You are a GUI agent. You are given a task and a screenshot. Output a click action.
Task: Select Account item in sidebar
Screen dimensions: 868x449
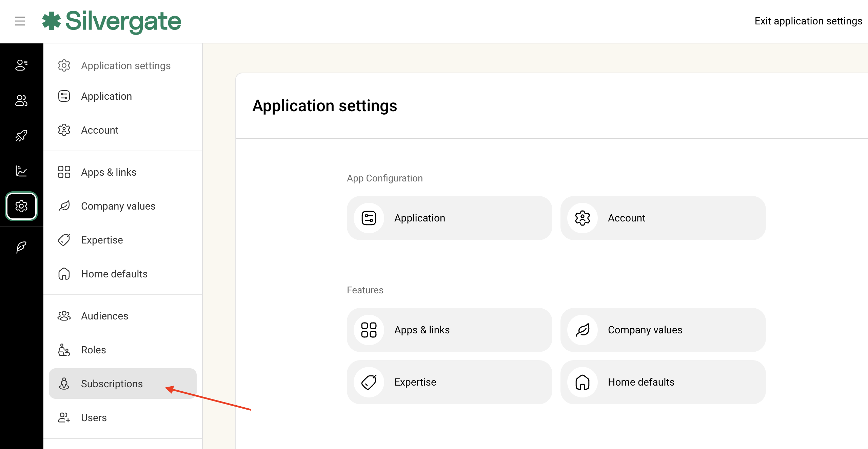(100, 130)
